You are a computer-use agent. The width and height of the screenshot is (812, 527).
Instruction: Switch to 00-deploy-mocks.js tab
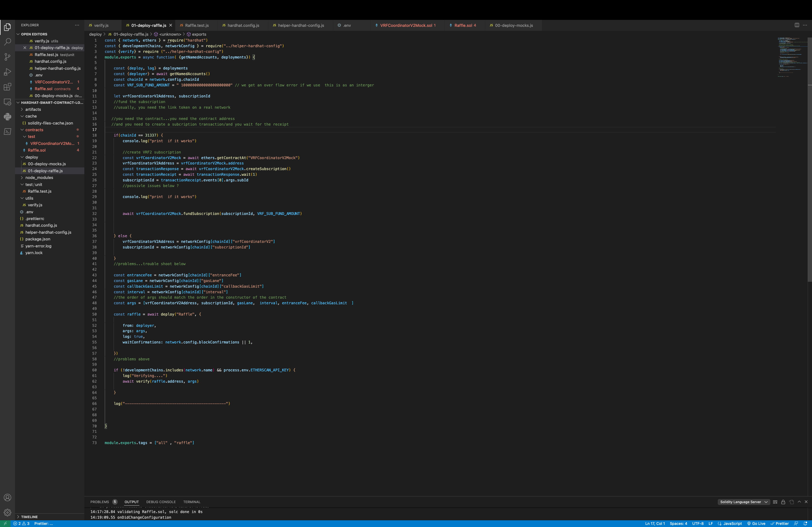[513, 25]
